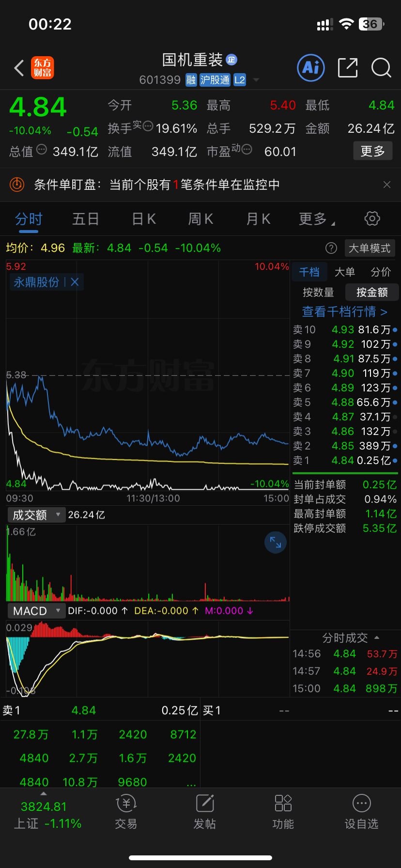Tap the info icon next to 换手

[x=148, y=126]
